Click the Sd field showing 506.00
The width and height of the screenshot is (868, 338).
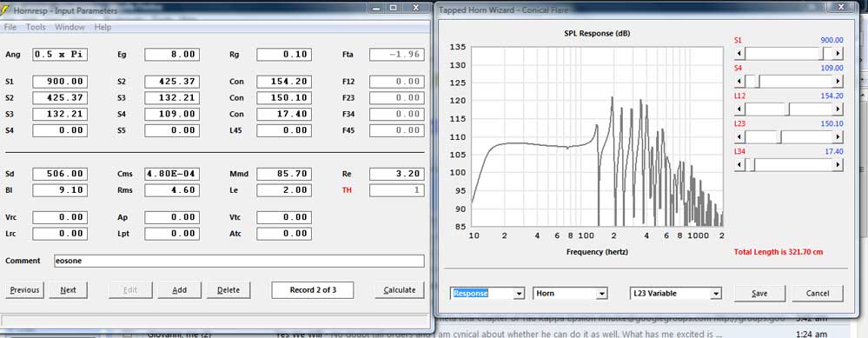click(x=60, y=174)
